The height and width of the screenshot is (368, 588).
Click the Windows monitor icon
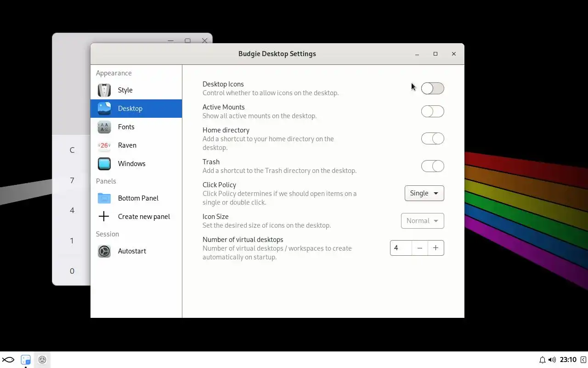(104, 164)
